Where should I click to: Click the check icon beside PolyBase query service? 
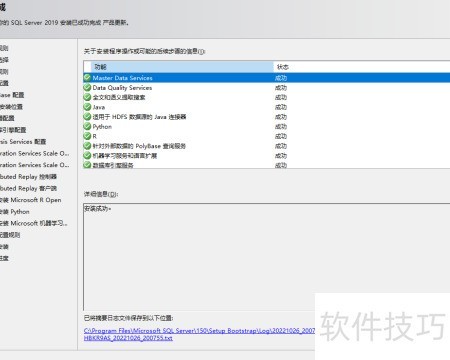[87, 146]
